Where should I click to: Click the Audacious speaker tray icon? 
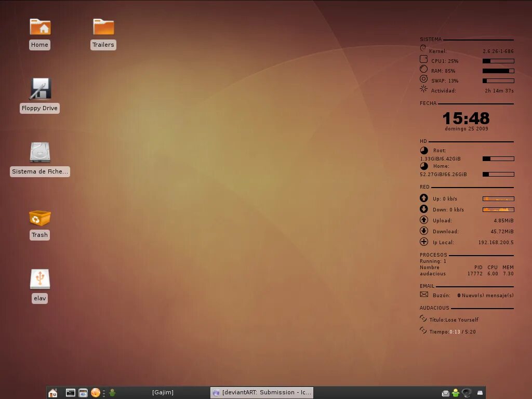(467, 393)
